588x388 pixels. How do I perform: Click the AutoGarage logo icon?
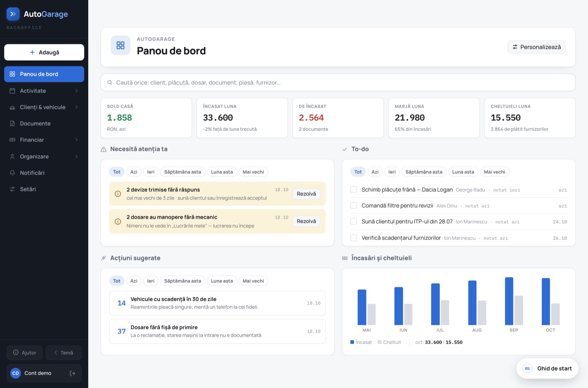[13, 14]
